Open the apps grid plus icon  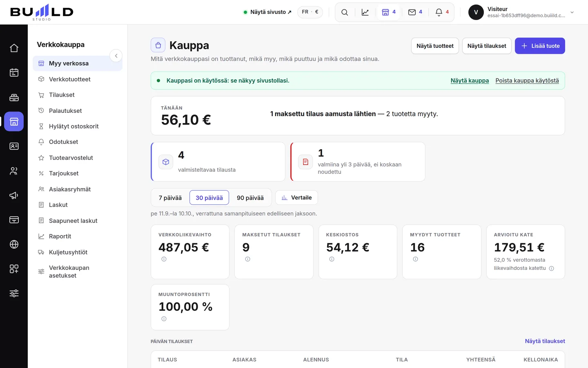pyautogui.click(x=14, y=269)
